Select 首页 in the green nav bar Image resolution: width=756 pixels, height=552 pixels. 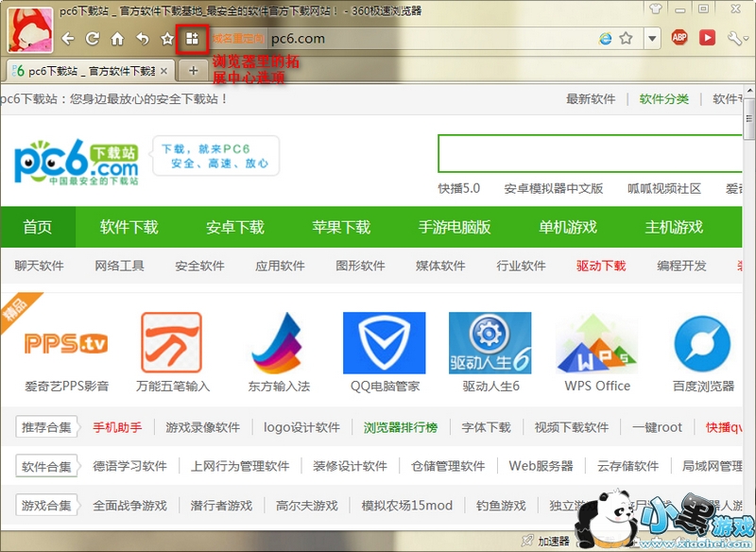tap(38, 227)
